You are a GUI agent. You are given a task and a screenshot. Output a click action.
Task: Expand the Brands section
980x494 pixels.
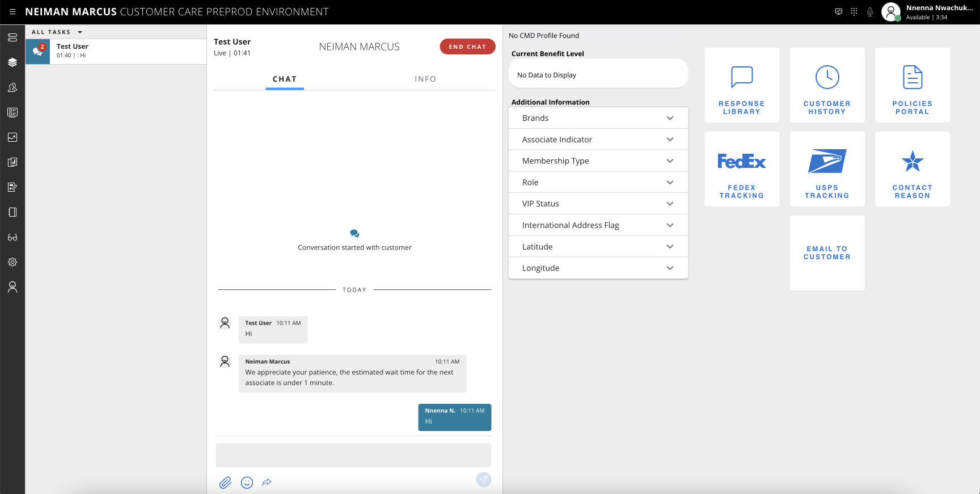(x=598, y=118)
